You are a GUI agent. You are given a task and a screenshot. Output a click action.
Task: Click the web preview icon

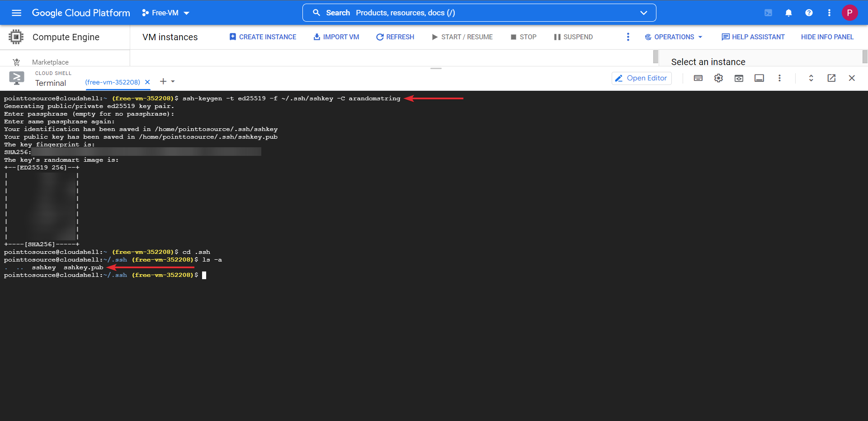(739, 78)
